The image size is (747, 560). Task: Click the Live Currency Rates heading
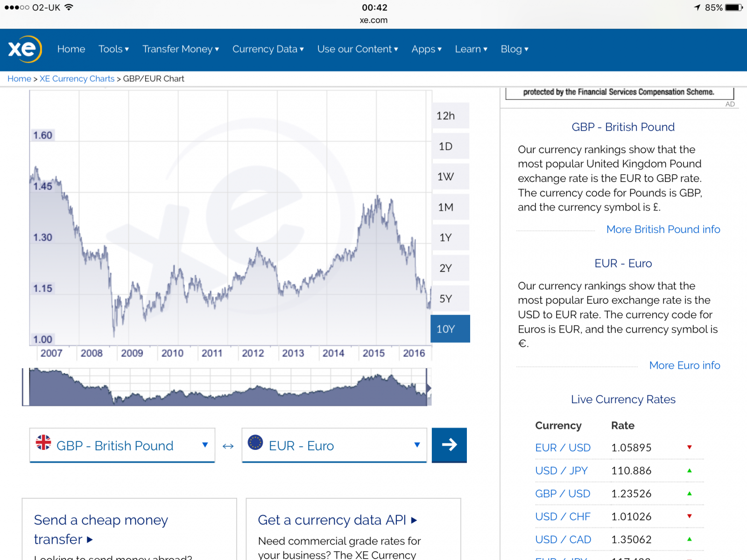[x=623, y=399]
